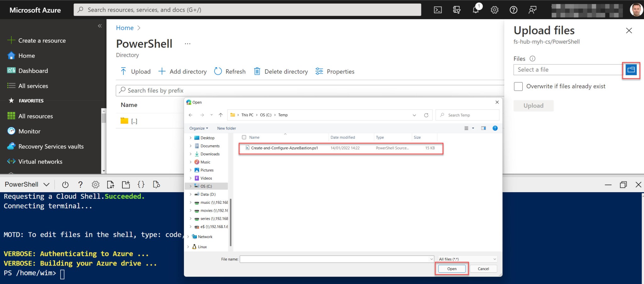Open Recovery Services vaults in sidebar

tap(51, 147)
